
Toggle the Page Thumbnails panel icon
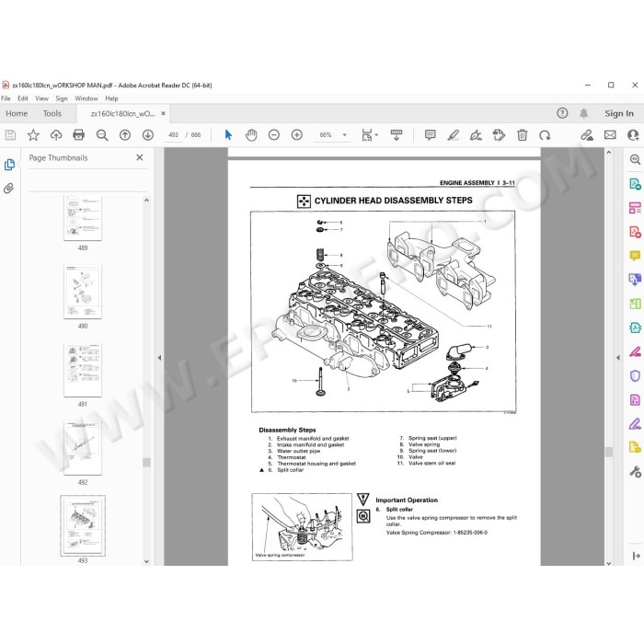coord(9,165)
